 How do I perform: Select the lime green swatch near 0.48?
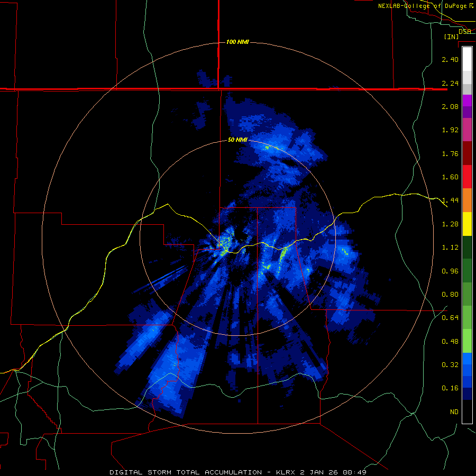[467, 341]
